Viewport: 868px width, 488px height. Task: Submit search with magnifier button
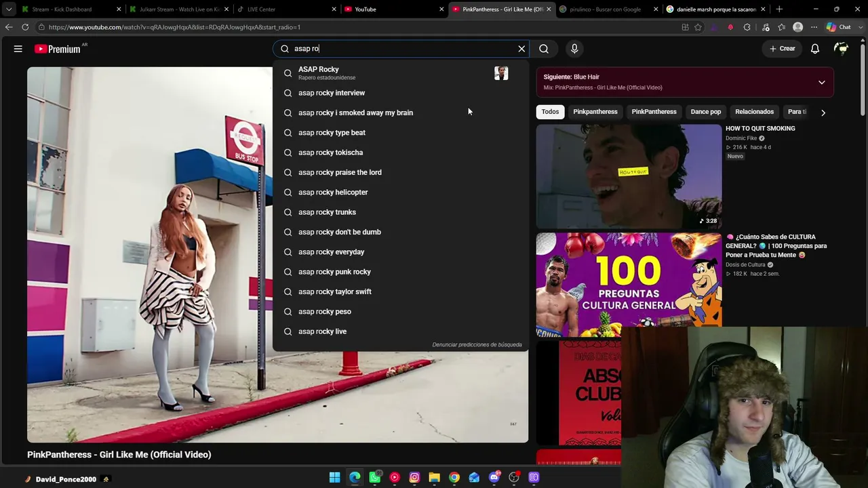coord(544,49)
